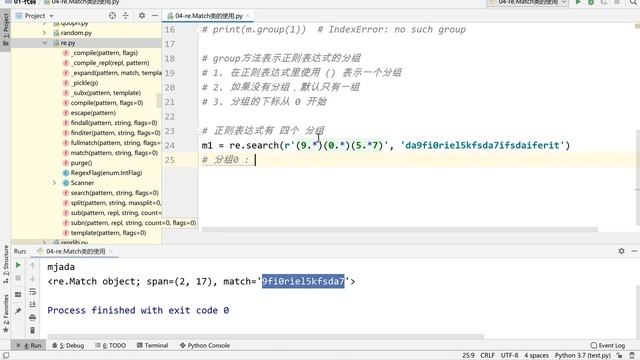
Task: Open the 2: Favorites side tab
Action: pos(6,313)
